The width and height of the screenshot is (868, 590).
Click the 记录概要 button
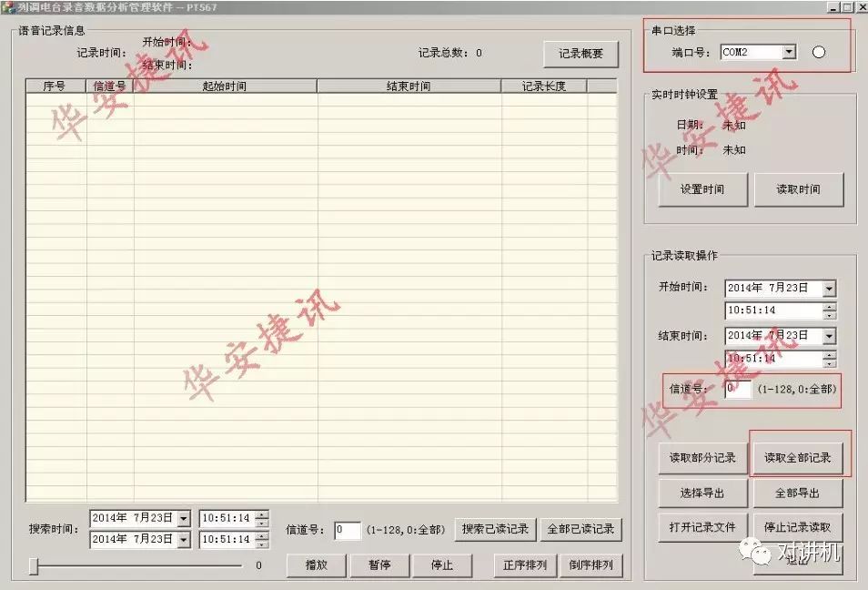580,54
